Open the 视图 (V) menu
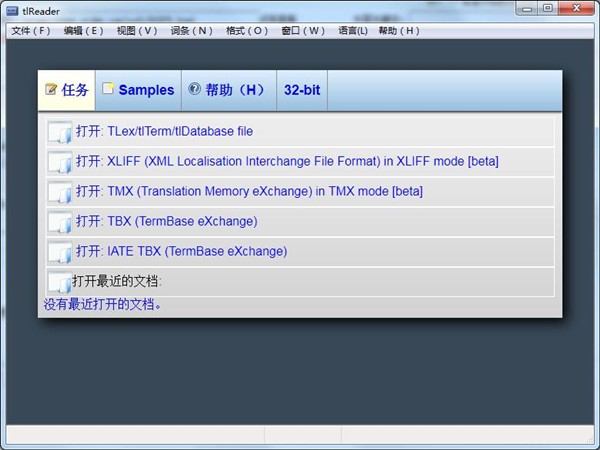 (x=137, y=31)
